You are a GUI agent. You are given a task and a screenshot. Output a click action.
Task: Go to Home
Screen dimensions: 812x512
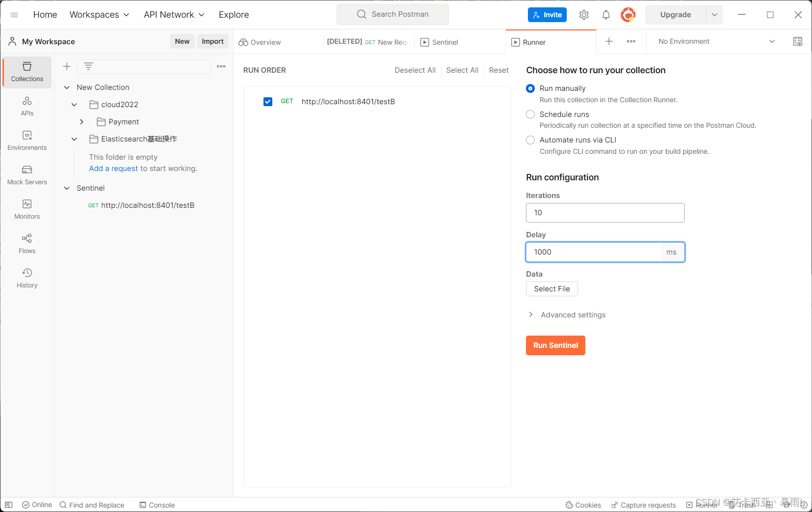coord(45,15)
